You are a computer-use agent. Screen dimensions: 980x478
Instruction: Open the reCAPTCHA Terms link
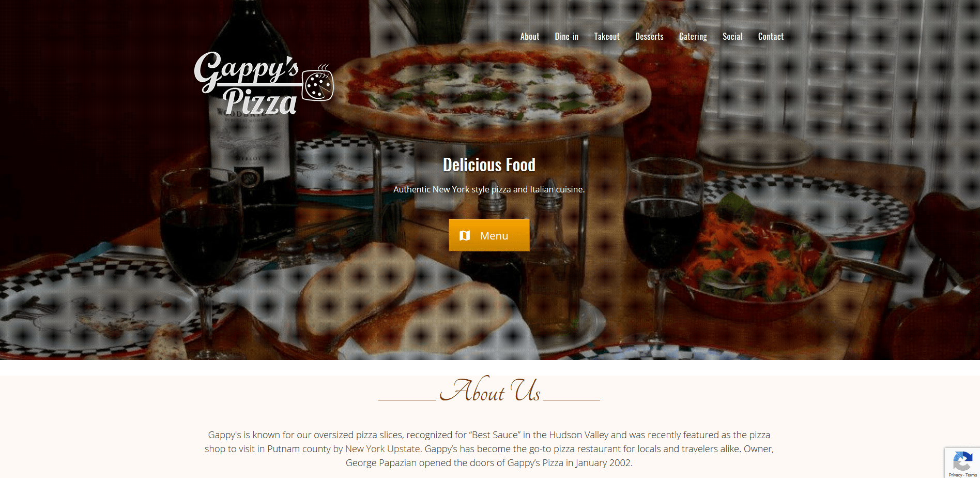pyautogui.click(x=971, y=475)
